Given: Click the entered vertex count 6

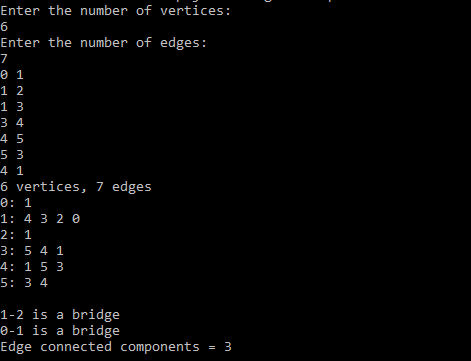Looking at the screenshot, I should [x=4, y=27].
